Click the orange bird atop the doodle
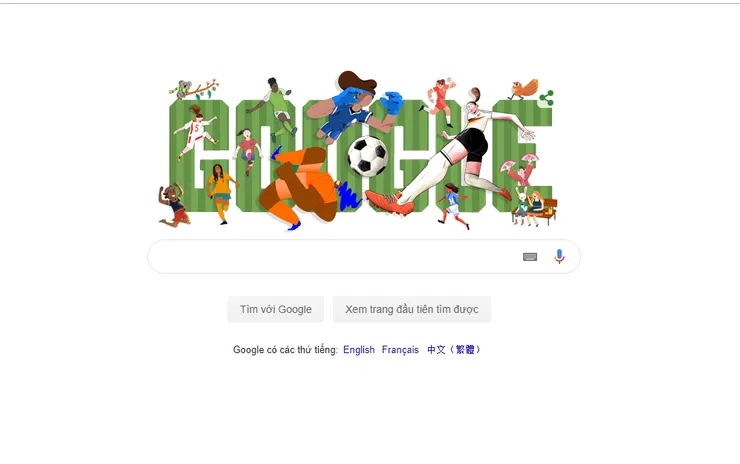 pos(524,89)
